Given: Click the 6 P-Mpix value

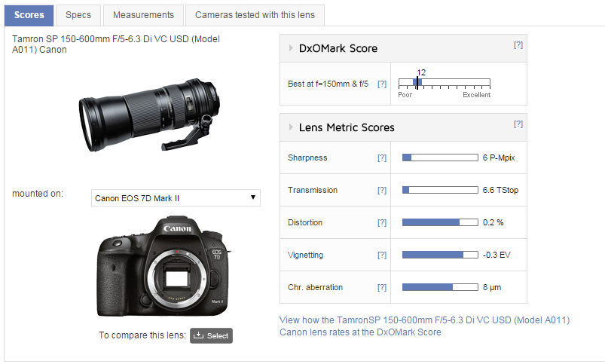Looking at the screenshot, I should 499,158.
